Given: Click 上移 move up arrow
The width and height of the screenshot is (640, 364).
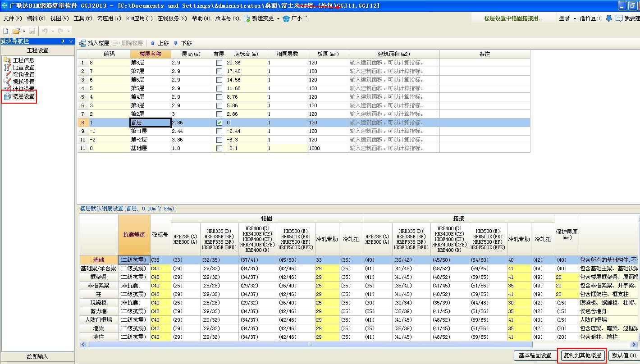Looking at the screenshot, I should point(159,43).
